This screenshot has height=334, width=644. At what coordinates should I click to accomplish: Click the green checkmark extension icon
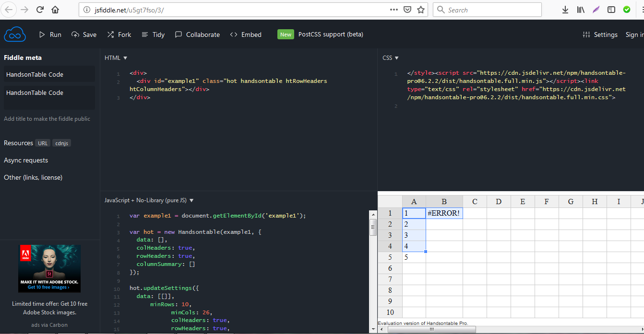627,10
